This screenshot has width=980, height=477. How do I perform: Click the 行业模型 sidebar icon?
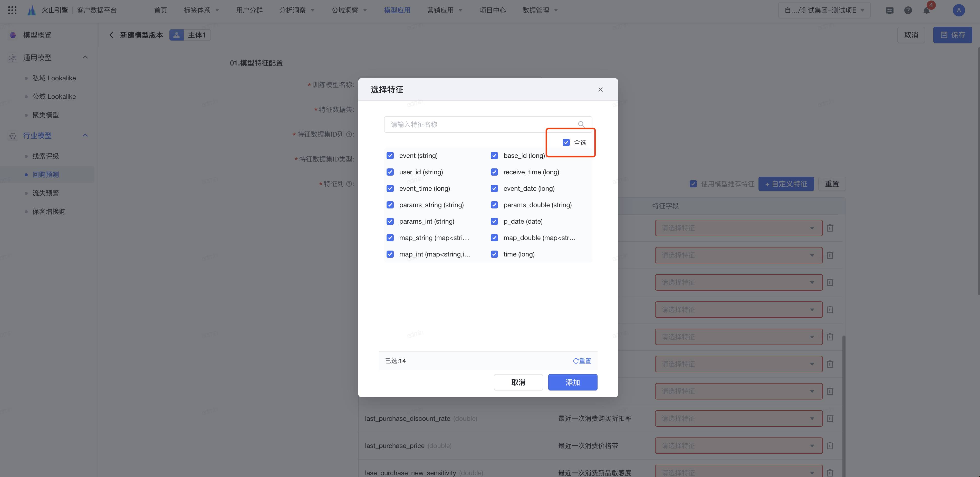(x=13, y=136)
